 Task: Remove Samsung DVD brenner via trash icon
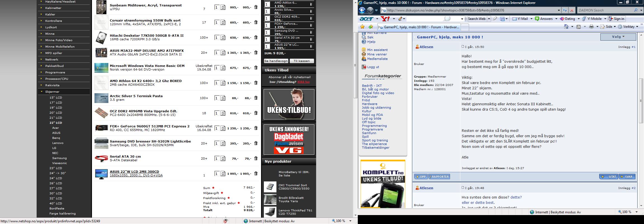(256, 143)
